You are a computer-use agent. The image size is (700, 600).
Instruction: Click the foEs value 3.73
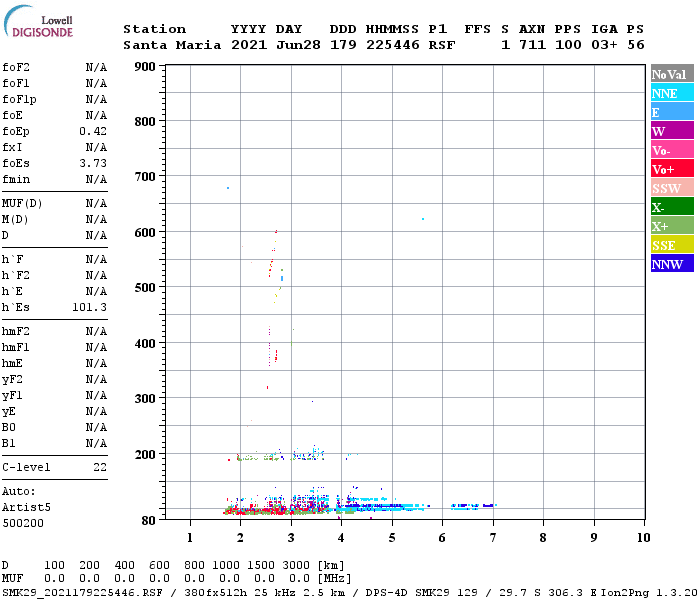[93, 163]
